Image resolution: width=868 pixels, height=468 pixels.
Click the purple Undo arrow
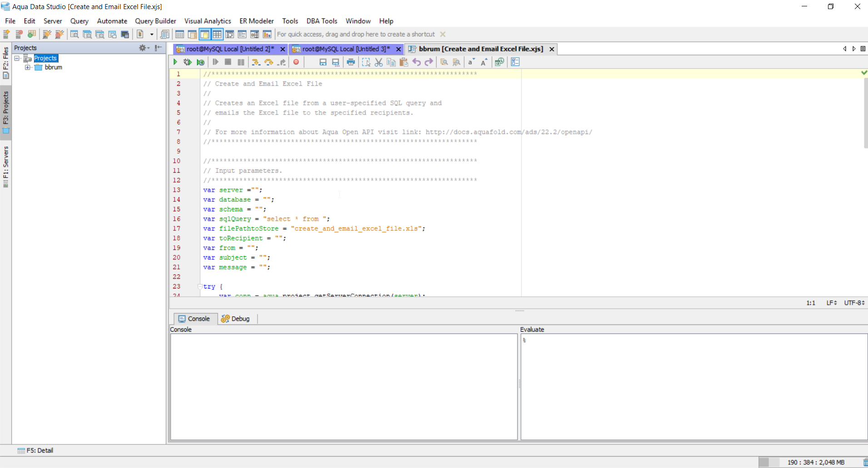pyautogui.click(x=416, y=62)
